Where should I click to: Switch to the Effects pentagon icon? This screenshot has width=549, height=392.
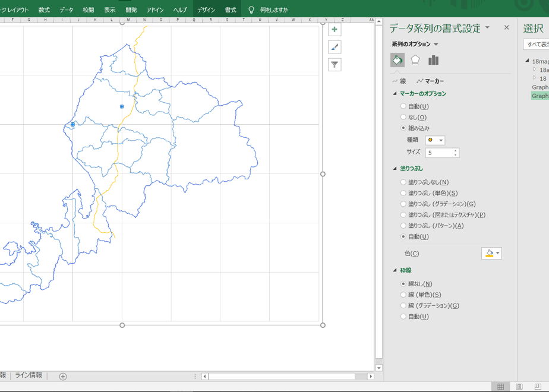tap(415, 60)
